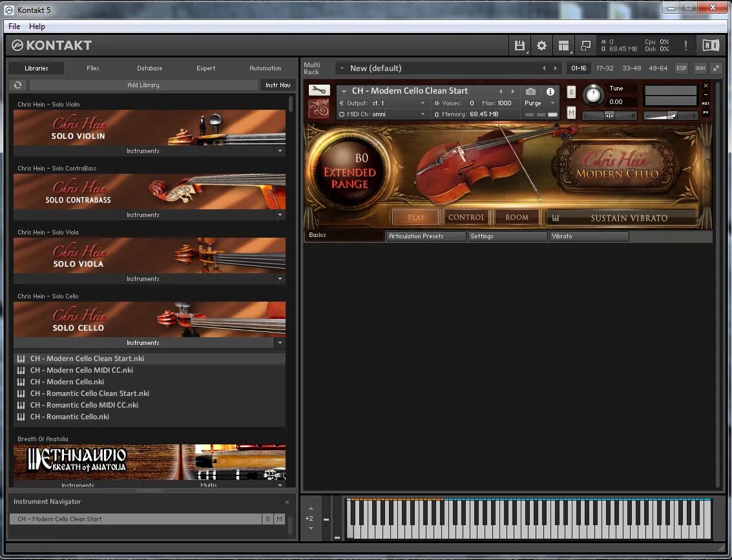Click the rack minimize arrows icon
Image resolution: width=732 pixels, height=560 pixels.
[716, 68]
